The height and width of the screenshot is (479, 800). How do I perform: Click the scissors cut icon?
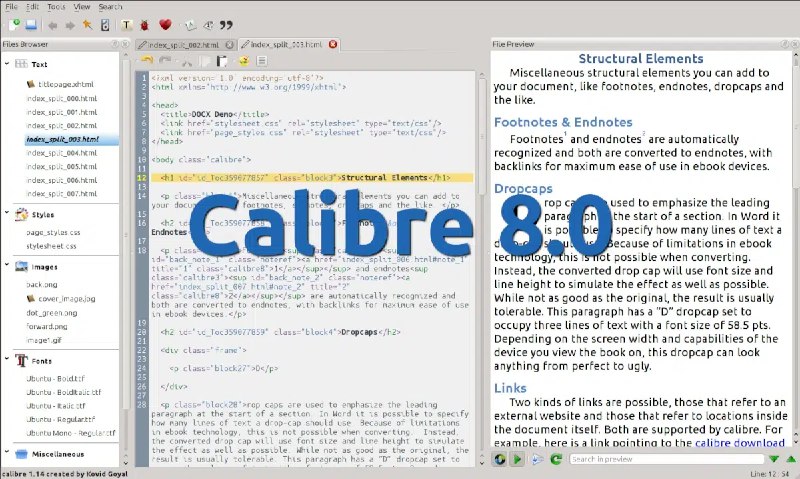click(x=186, y=61)
